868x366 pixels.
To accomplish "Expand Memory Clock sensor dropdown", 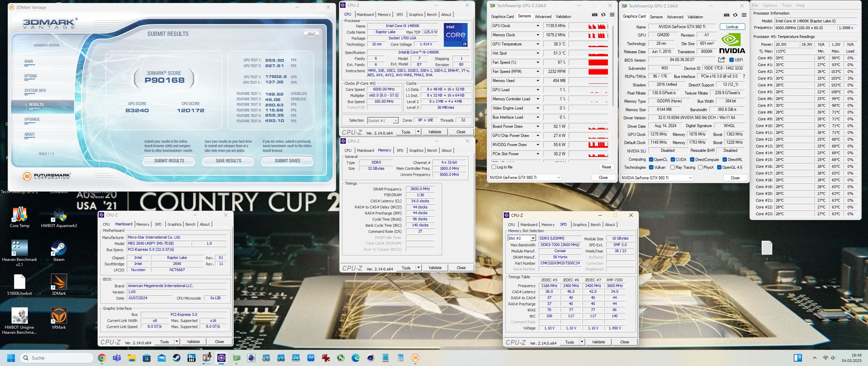I will click(x=538, y=35).
